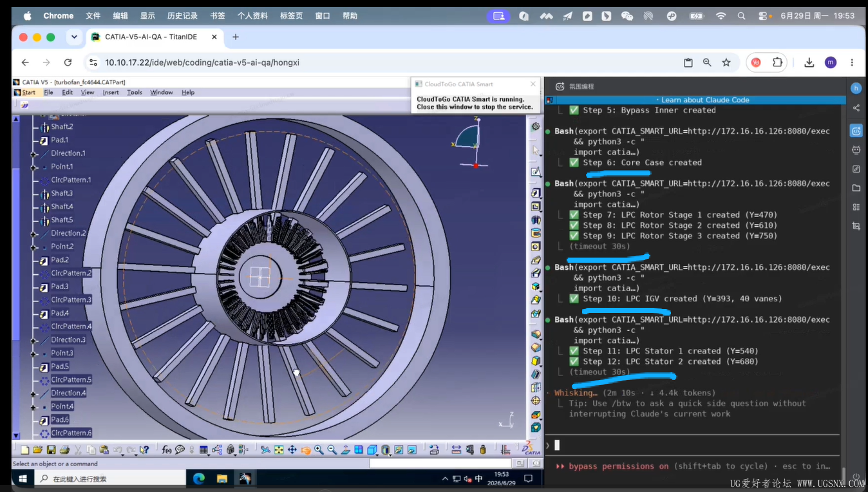
Task: Click the Chrome downloads icon
Action: point(809,62)
